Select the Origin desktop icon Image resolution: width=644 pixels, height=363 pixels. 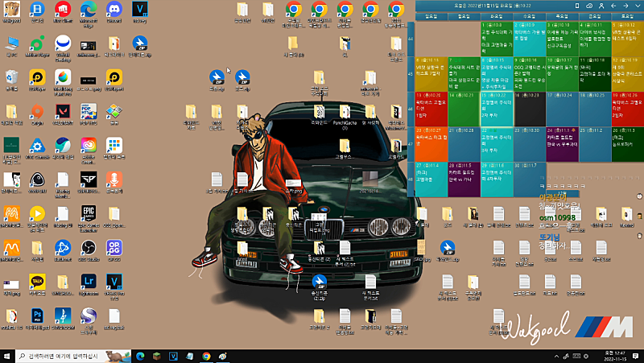(x=36, y=111)
